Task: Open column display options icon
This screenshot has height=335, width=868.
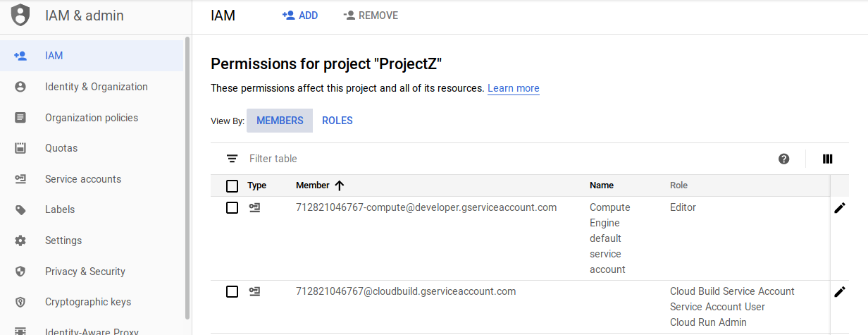Action: [828, 159]
